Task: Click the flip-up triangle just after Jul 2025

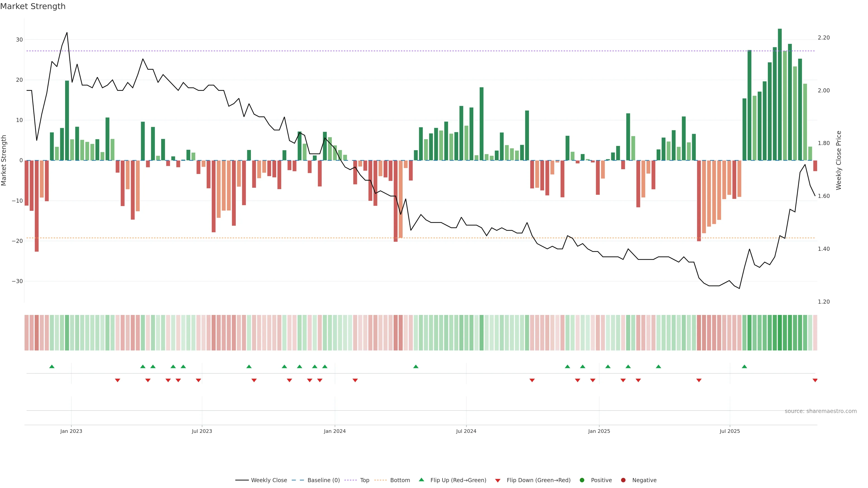Action: pyautogui.click(x=744, y=366)
